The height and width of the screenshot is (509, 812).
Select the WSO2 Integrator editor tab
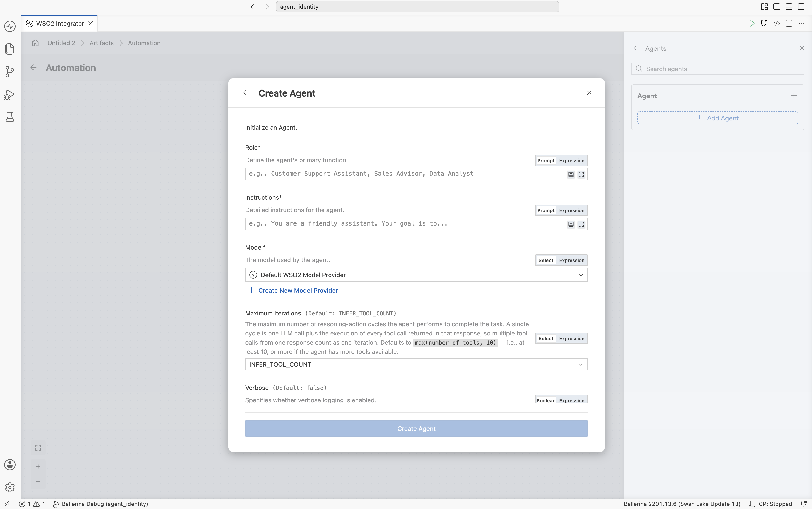click(x=59, y=23)
